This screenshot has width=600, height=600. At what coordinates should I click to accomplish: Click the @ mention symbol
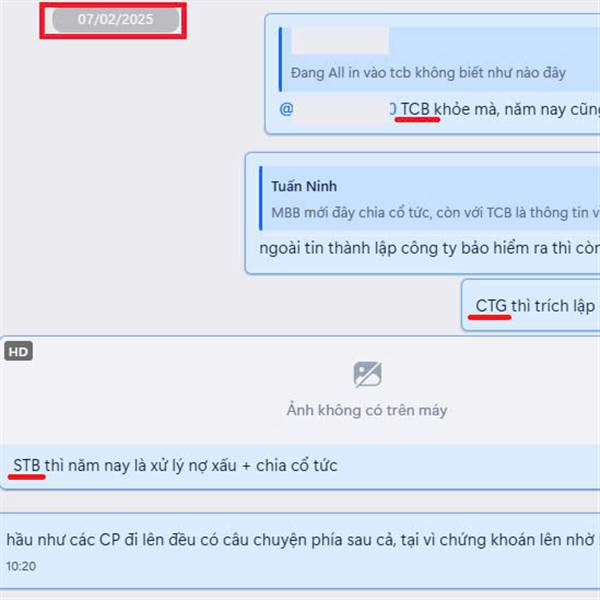pyautogui.click(x=286, y=109)
